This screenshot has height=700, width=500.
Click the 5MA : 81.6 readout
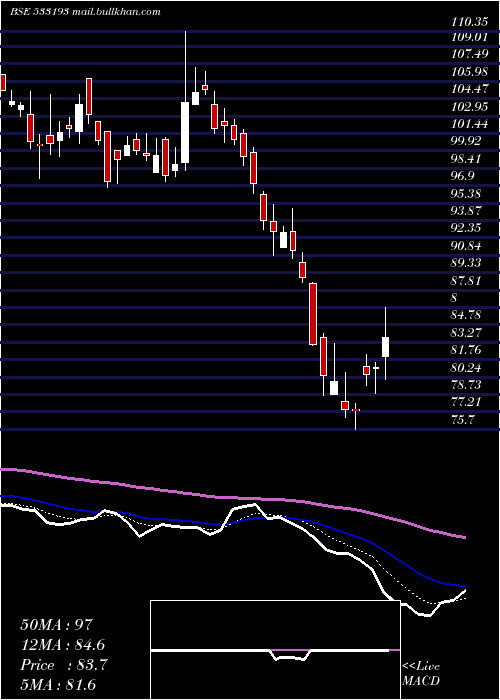pos(58,685)
